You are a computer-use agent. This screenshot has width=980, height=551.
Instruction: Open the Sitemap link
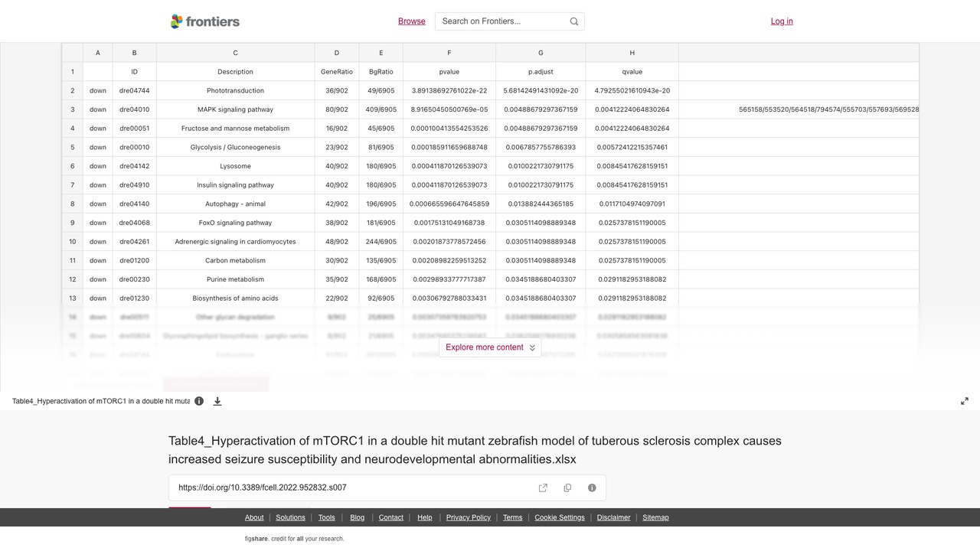[655, 517]
